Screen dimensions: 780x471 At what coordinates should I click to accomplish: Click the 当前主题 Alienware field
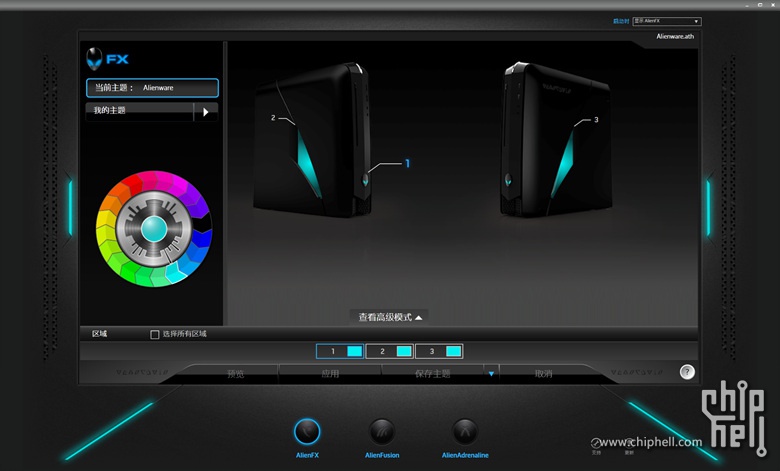click(x=152, y=88)
